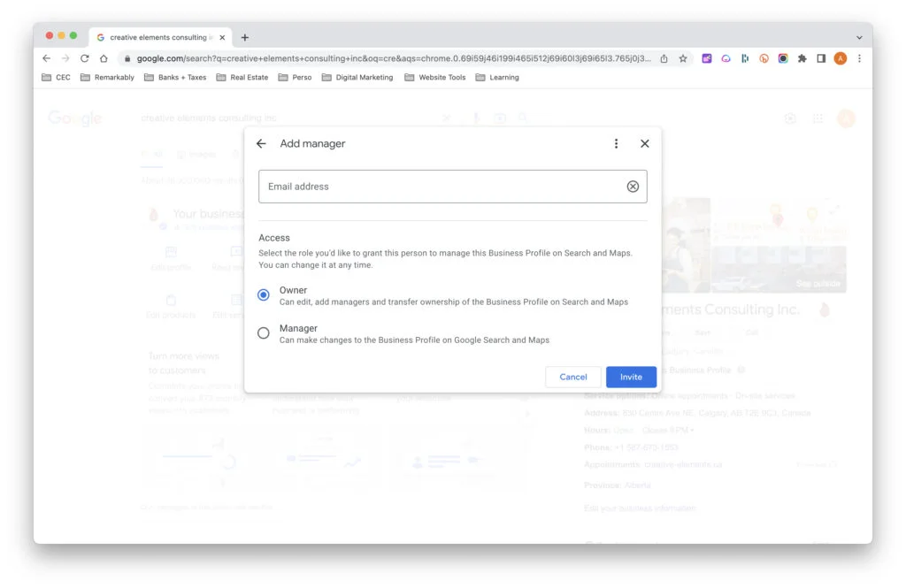
Task: Open the teal bars extension
Action: [745, 58]
